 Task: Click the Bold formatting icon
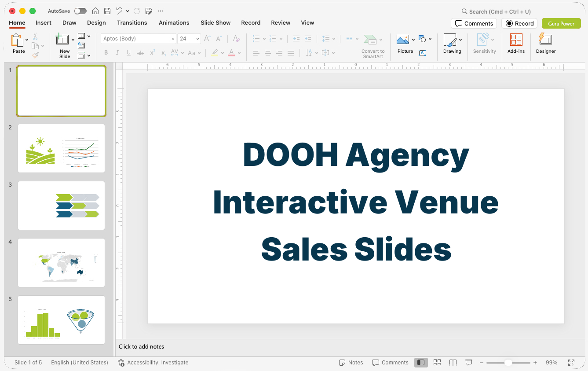[x=106, y=53]
